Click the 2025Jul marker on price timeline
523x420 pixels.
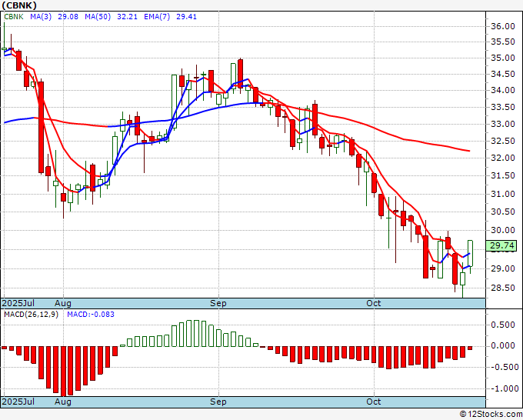point(18,304)
